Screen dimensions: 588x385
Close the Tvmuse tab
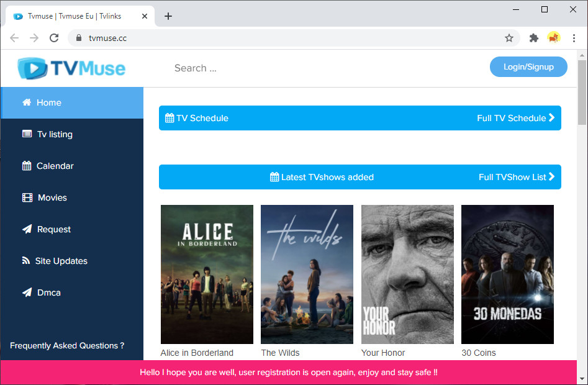pyautogui.click(x=145, y=16)
